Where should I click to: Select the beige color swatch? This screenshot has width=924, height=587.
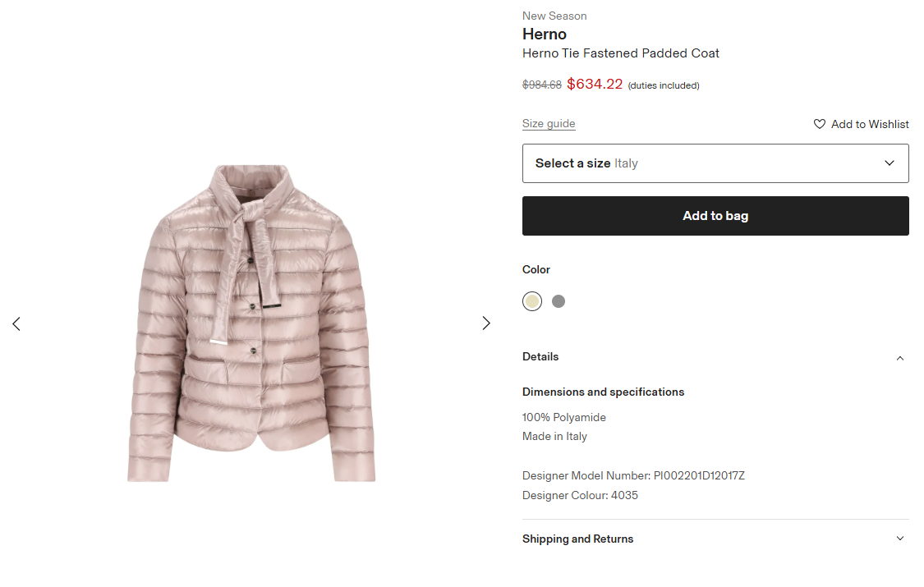coord(532,301)
